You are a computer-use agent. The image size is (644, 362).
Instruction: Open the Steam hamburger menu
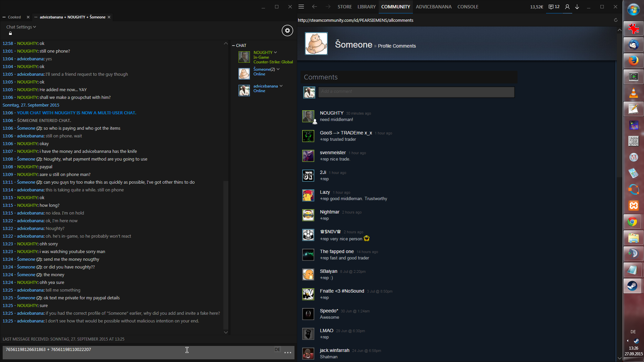301,7
